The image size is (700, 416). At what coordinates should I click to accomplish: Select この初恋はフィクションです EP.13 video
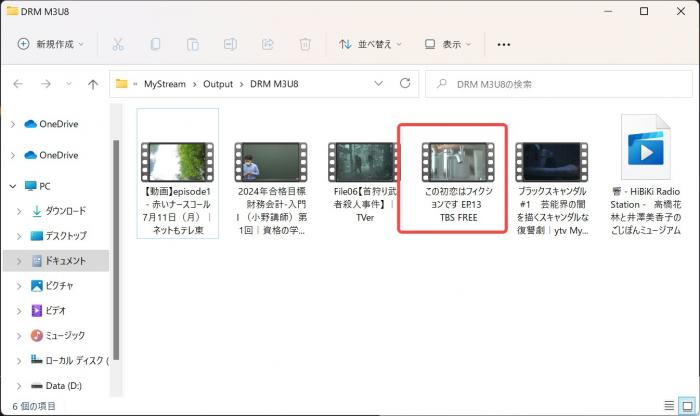point(458,182)
